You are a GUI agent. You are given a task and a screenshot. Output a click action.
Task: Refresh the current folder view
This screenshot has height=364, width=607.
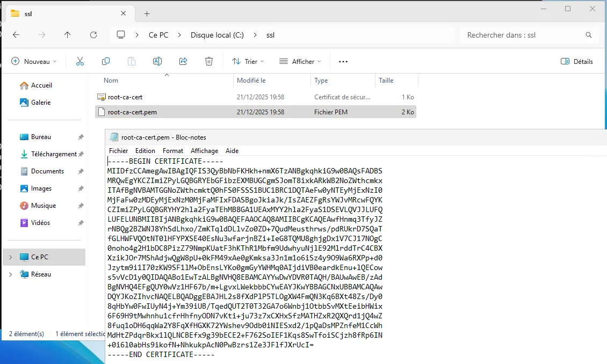click(93, 35)
